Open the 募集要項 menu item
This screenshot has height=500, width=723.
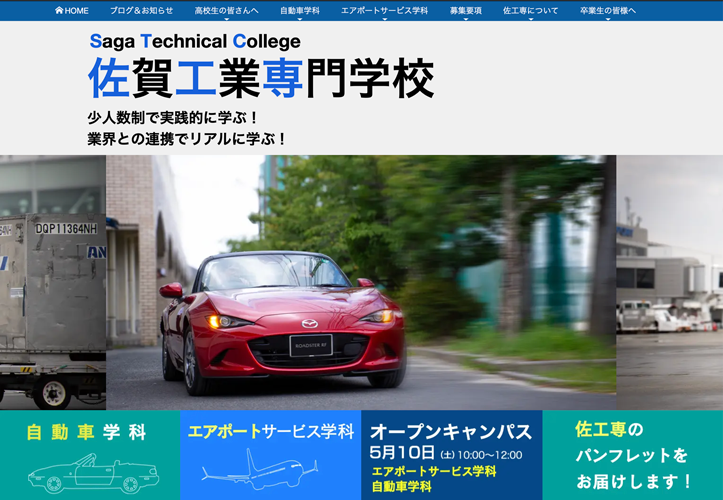(x=465, y=10)
